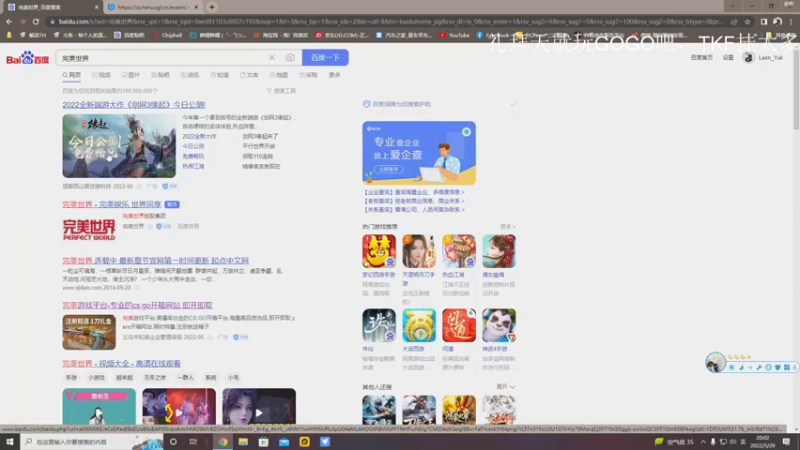Screen dimensions: 800x450
Task: Open a new browser tab
Action: click(212, 7)
